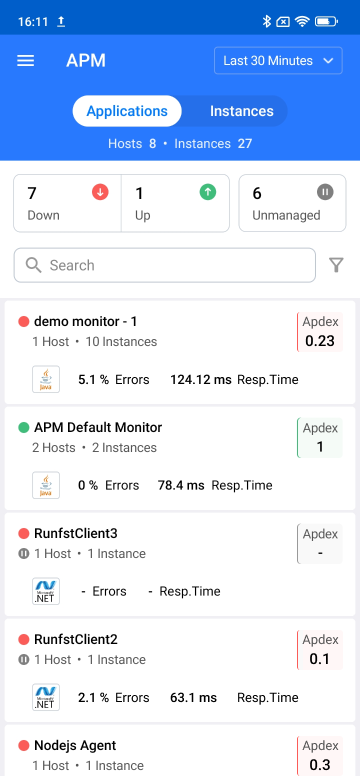Click the Apdex 1 badge
360x776 pixels.
(x=320, y=438)
